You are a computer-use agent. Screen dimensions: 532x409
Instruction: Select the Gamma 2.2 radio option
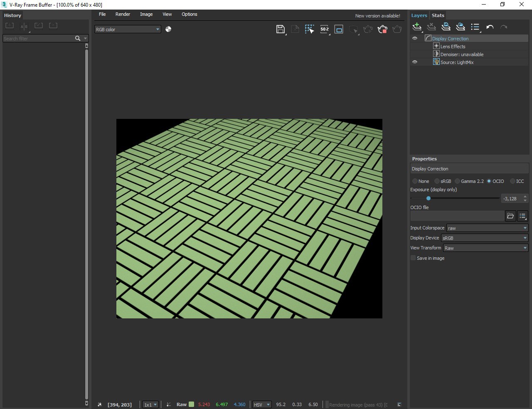point(458,181)
